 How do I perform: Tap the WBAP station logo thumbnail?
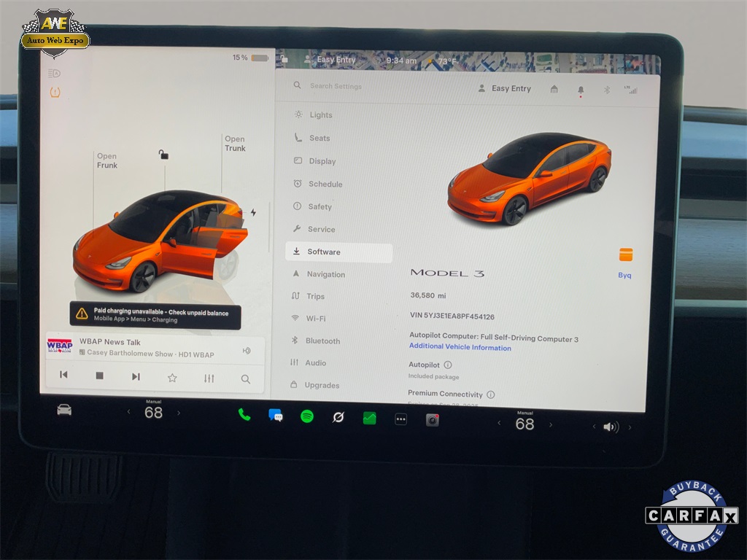coord(60,346)
